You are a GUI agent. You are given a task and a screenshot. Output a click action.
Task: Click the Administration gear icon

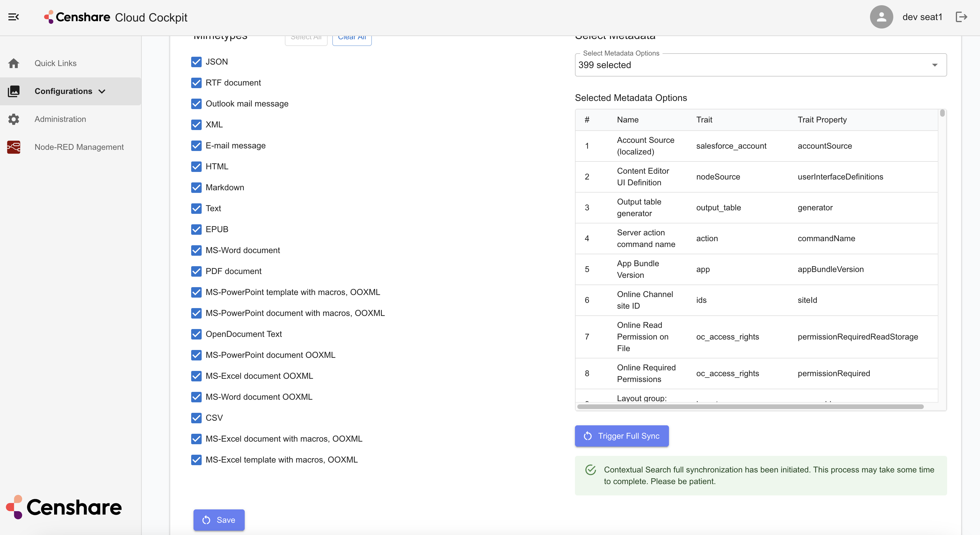pyautogui.click(x=14, y=119)
